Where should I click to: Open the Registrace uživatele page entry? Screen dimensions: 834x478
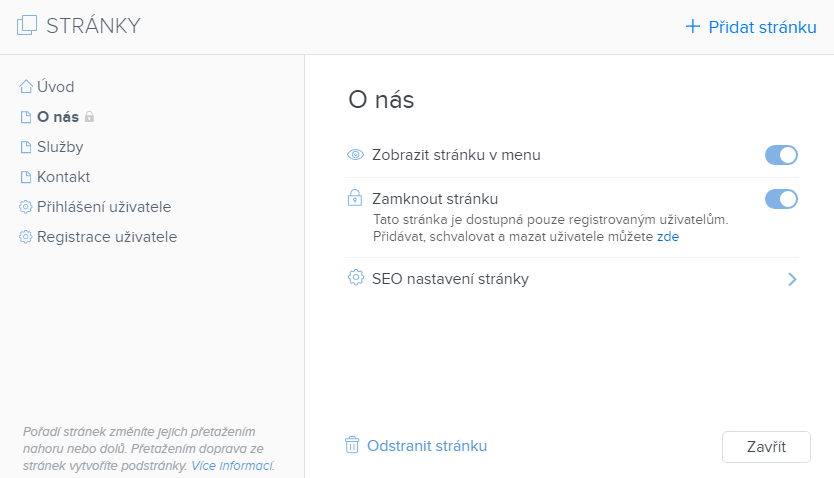pos(107,237)
